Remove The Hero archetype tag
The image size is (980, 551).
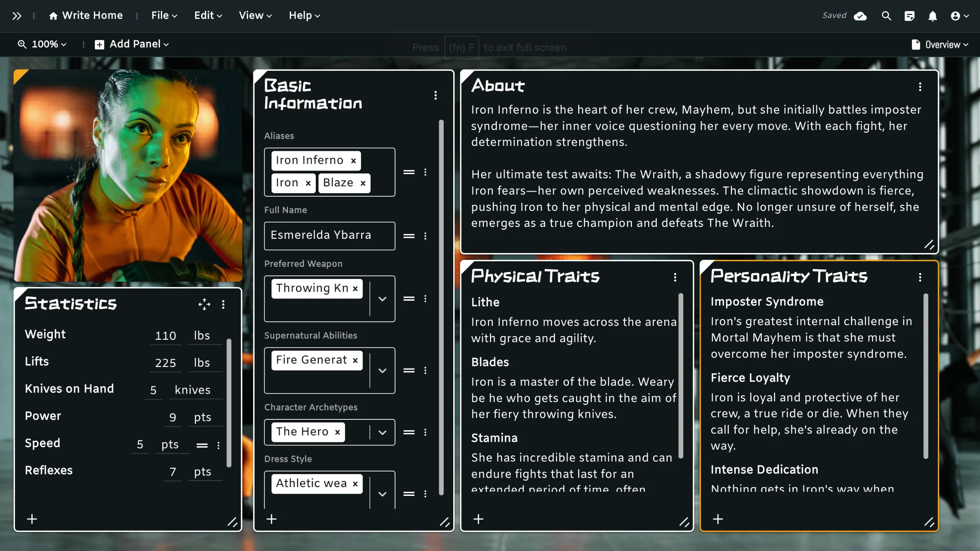pos(337,432)
